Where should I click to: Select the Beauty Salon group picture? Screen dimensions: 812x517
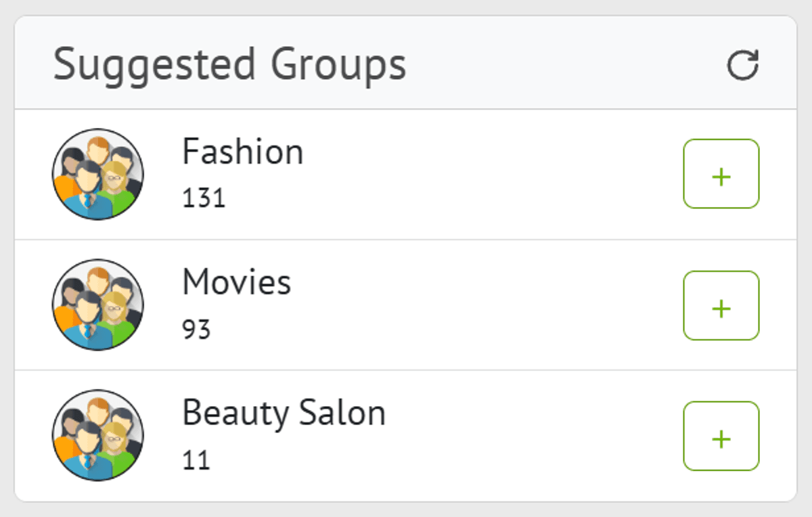[98, 435]
